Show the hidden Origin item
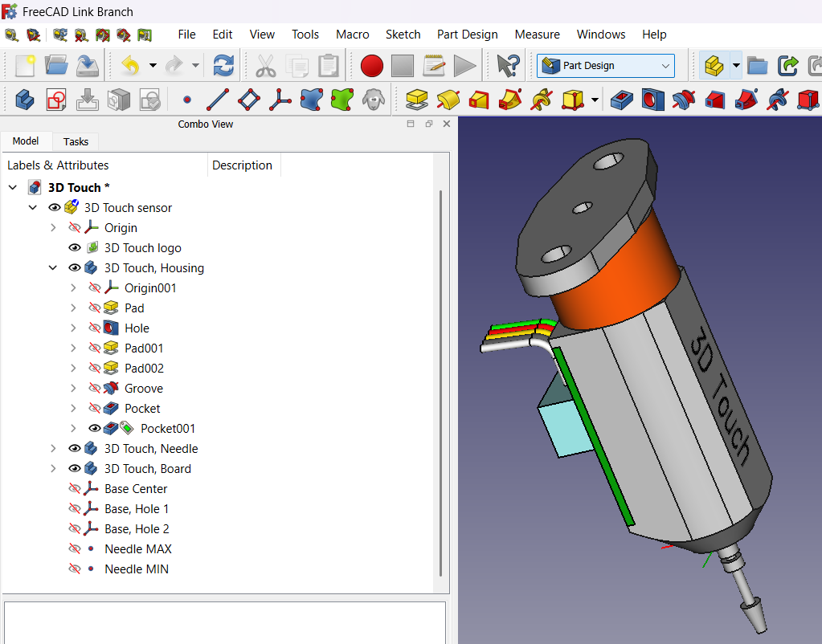822x644 pixels. pyautogui.click(x=75, y=227)
